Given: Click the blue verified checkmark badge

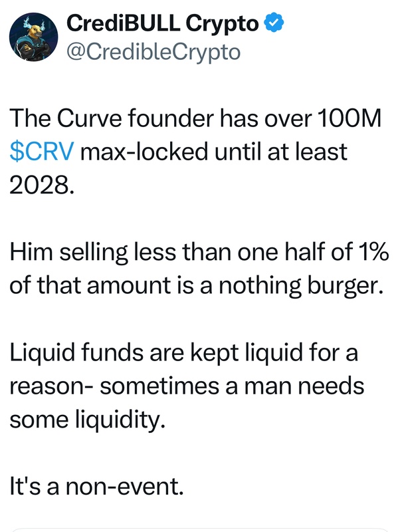Looking at the screenshot, I should pyautogui.click(x=274, y=23).
